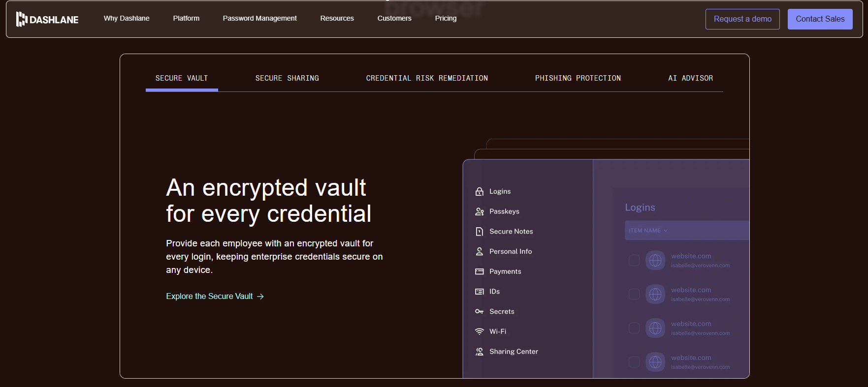Viewport: 868px width, 387px height.
Task: Select Sharing Center in the vault sidebar
Action: click(514, 352)
